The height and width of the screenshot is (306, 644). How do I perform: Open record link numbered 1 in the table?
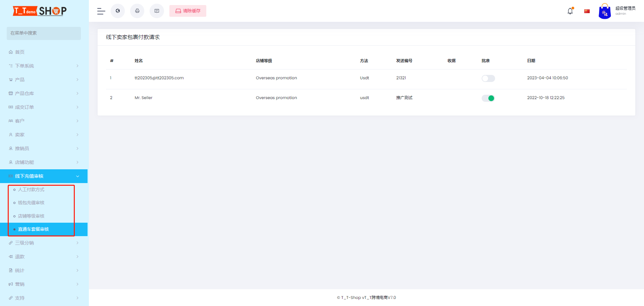point(111,78)
